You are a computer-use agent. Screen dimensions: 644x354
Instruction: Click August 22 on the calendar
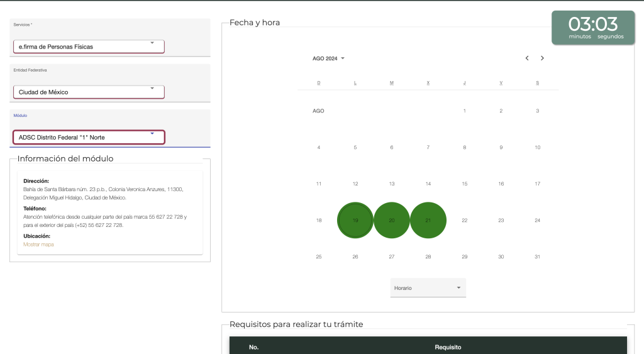(465, 221)
